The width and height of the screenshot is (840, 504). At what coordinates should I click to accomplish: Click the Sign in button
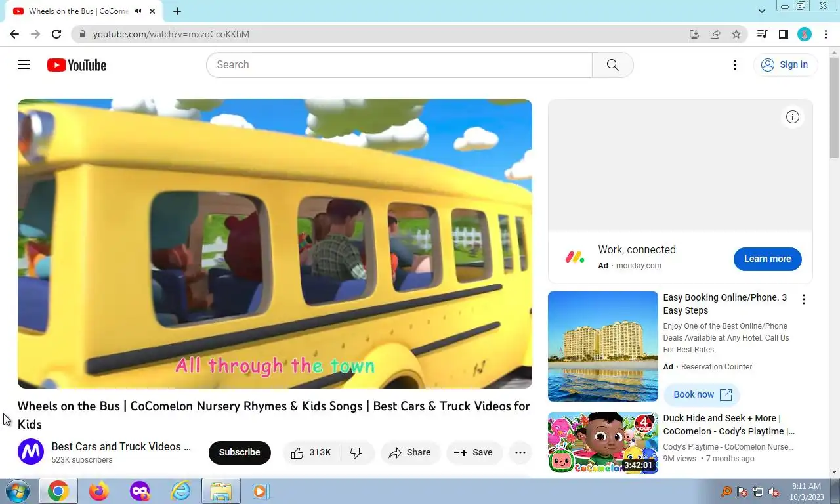pos(785,64)
